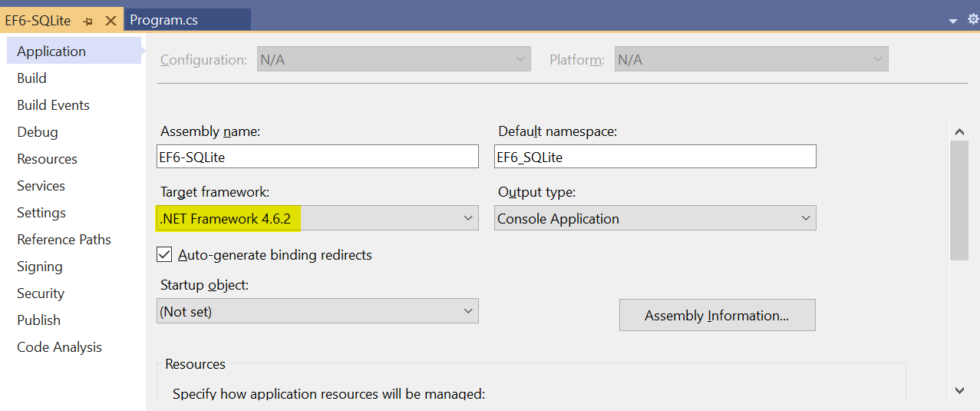
Task: Open the Configuration dropdown
Action: (x=394, y=59)
